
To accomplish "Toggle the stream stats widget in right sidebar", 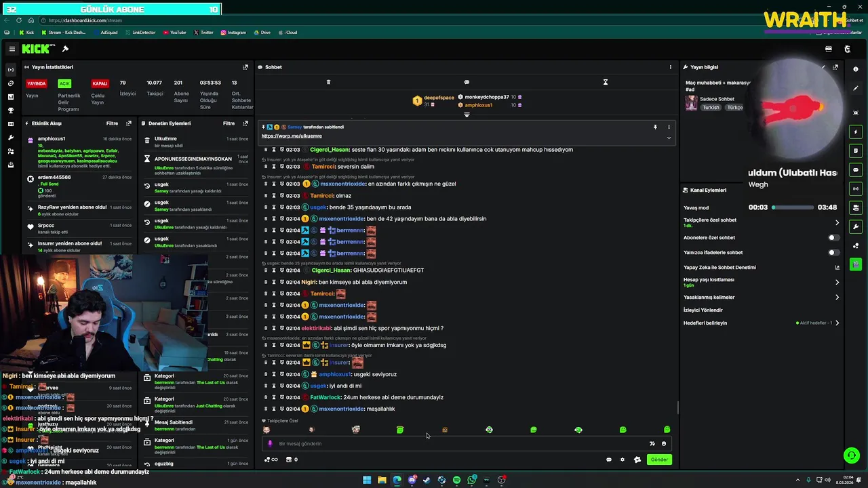I will tap(856, 188).
